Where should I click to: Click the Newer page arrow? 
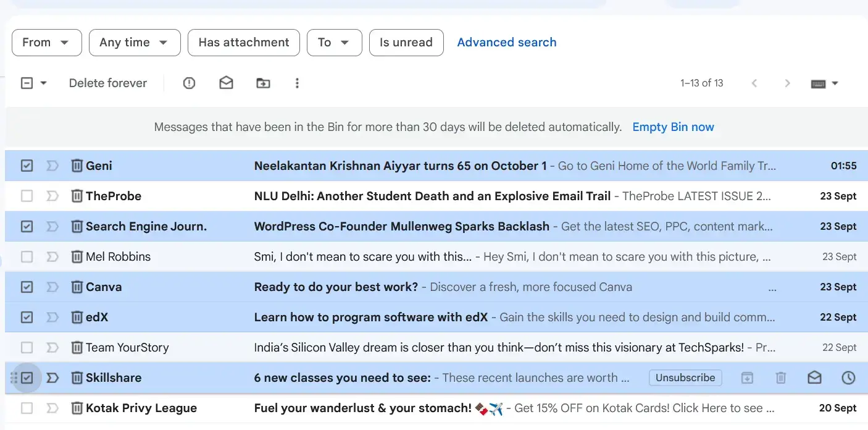point(754,83)
